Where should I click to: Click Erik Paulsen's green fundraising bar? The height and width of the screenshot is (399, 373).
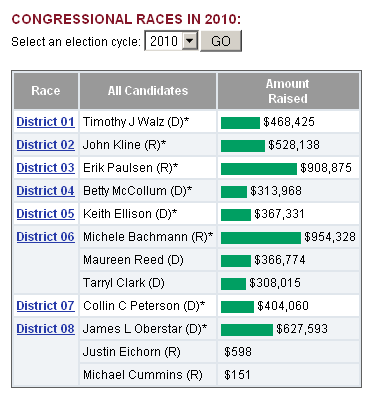pos(259,169)
